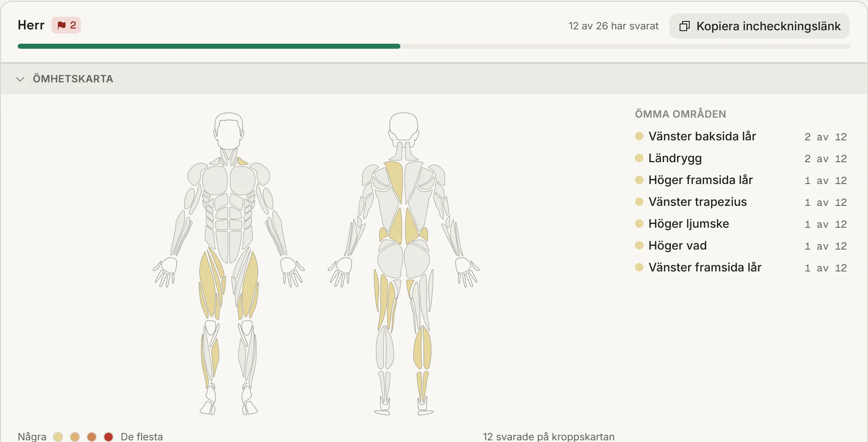Click the Höger framsida lår entry
Screen dimensions: 868x442
tap(741, 180)
